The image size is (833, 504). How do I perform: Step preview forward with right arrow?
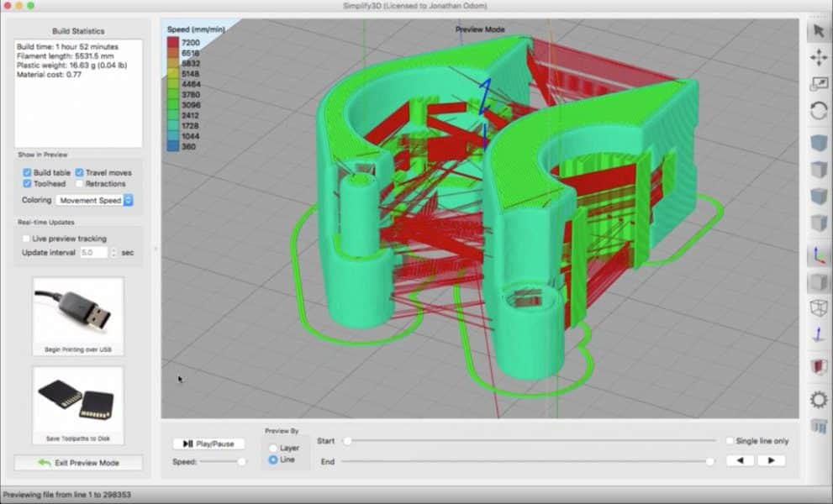click(x=771, y=460)
